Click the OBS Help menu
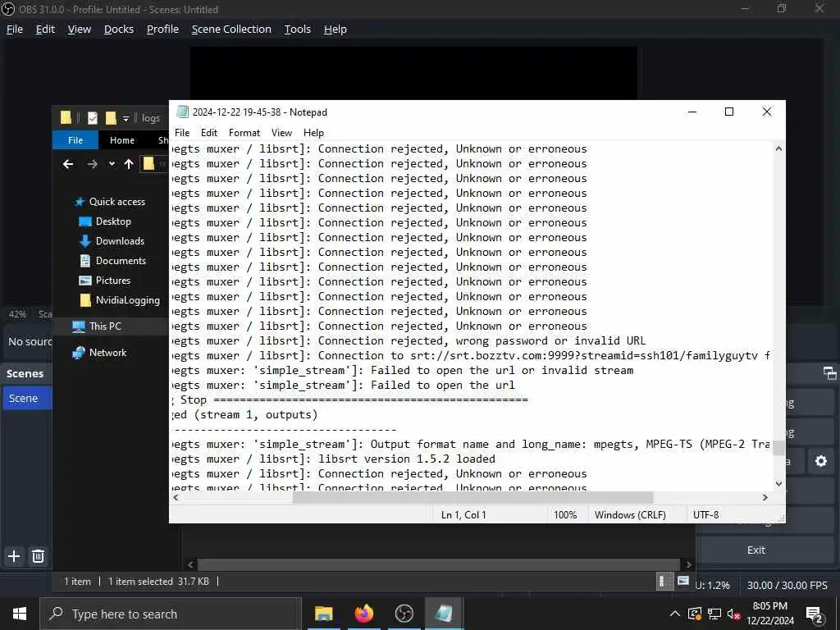 (x=335, y=29)
